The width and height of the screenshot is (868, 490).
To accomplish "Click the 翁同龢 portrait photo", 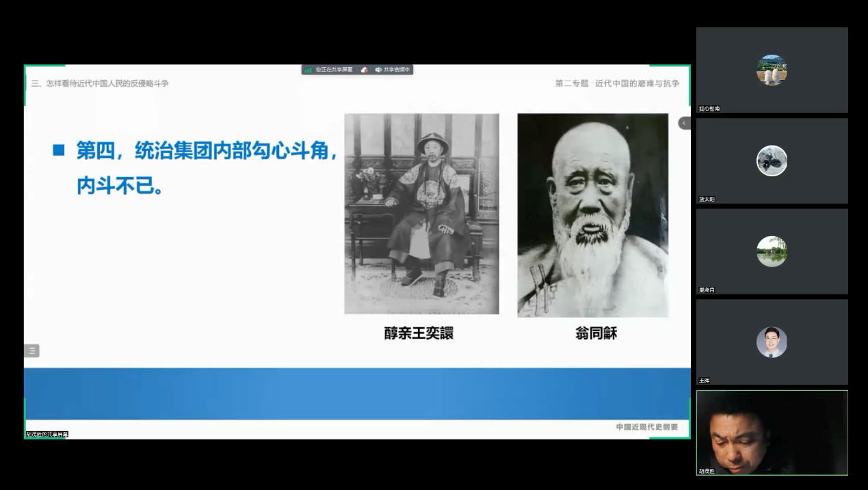I will (x=592, y=215).
